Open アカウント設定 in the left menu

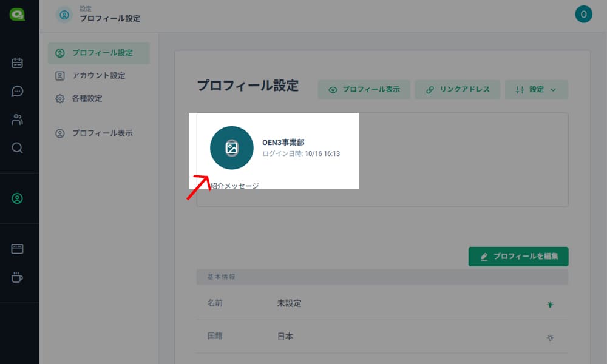coord(99,76)
